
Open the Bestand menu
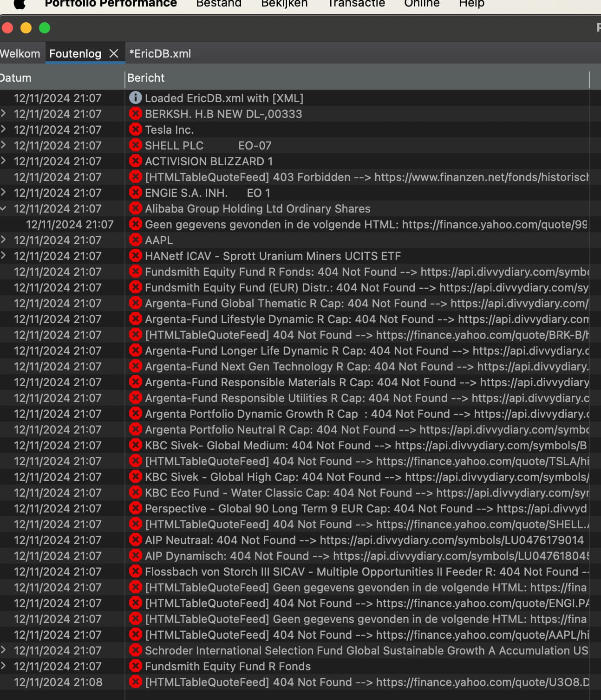coord(219,4)
